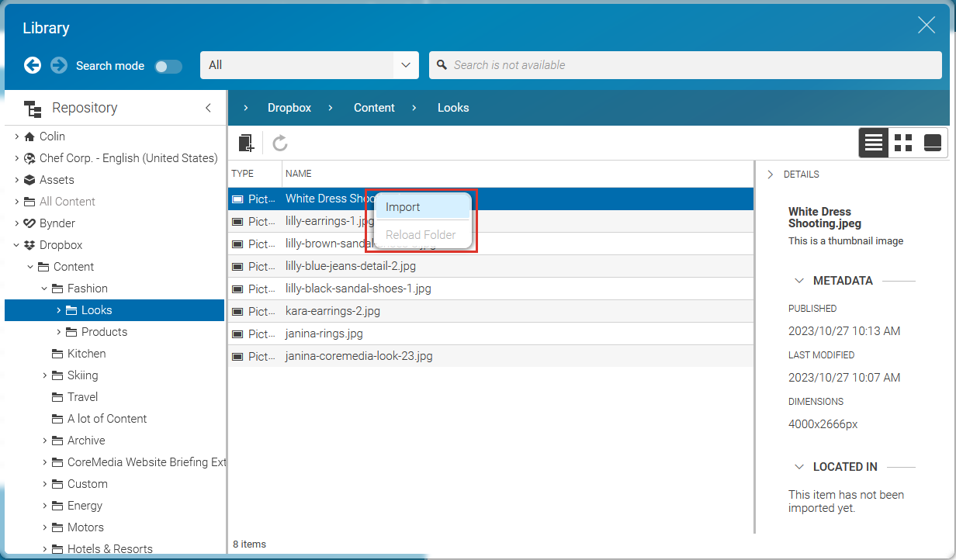Click the import content toolbar icon

[x=246, y=143]
